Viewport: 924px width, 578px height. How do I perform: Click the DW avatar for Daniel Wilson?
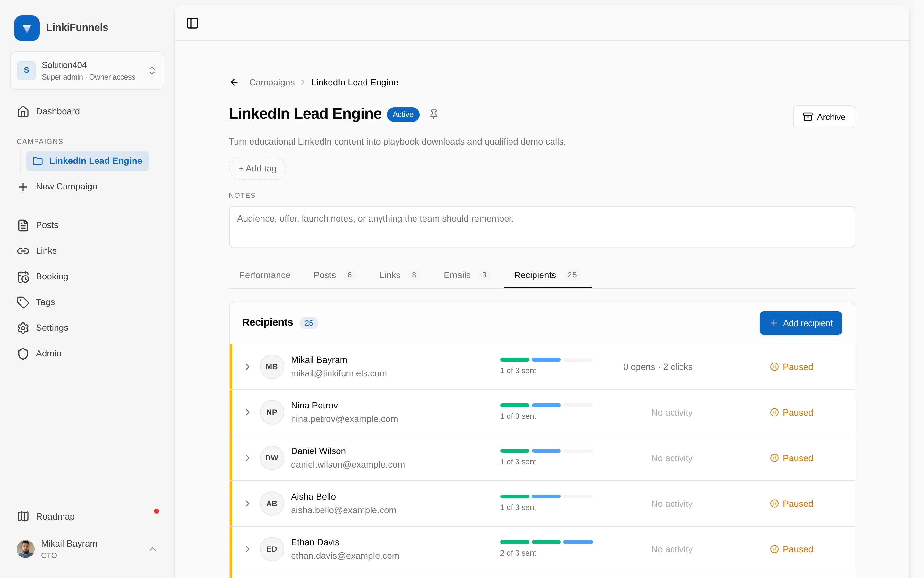pos(272,458)
